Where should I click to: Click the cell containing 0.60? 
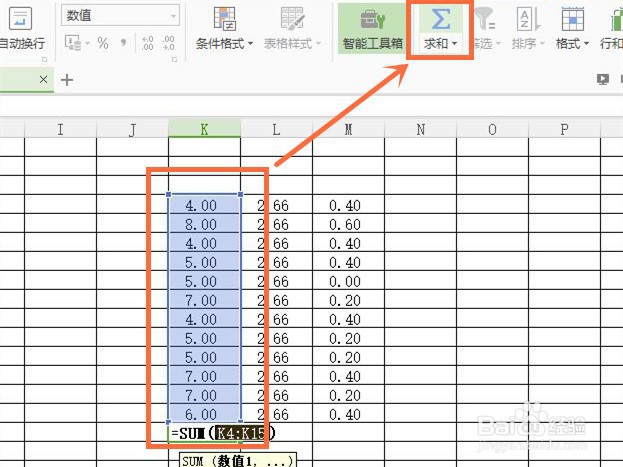(x=348, y=224)
